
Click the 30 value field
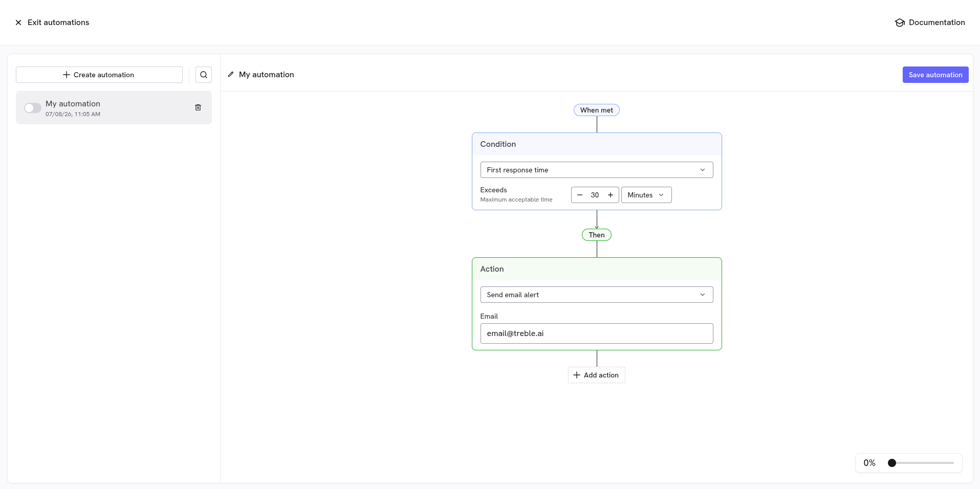(x=595, y=195)
